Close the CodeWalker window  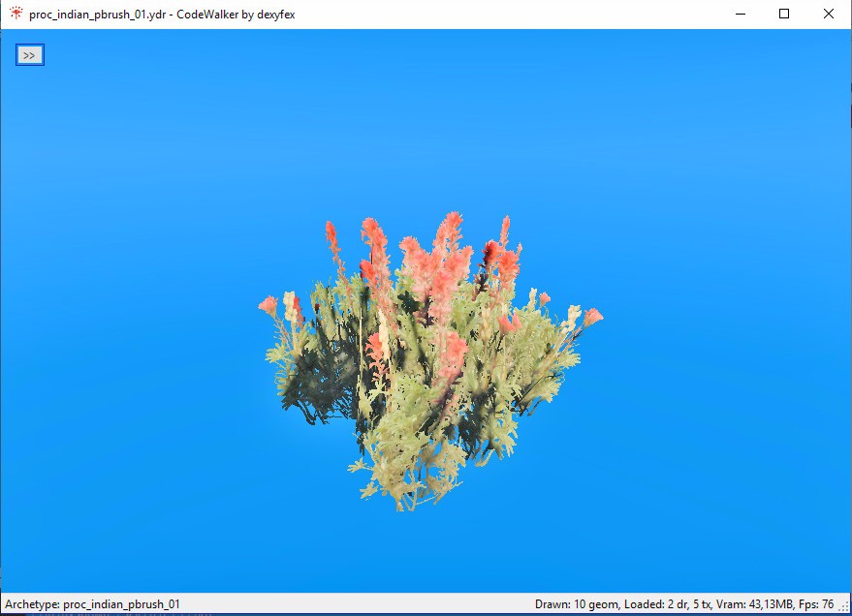tap(828, 15)
